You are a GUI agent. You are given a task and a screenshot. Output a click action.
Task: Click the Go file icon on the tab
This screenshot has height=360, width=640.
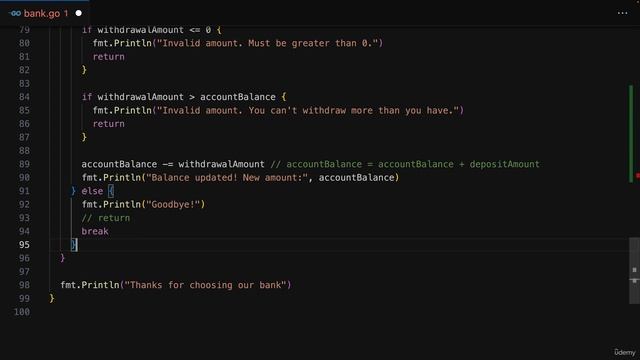[15, 13]
